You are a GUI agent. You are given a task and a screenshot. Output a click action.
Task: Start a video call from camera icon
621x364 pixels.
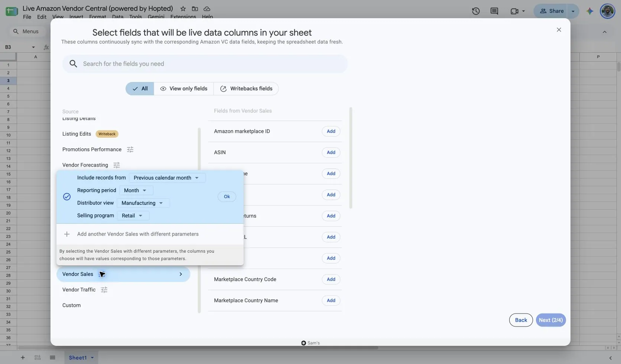click(514, 11)
